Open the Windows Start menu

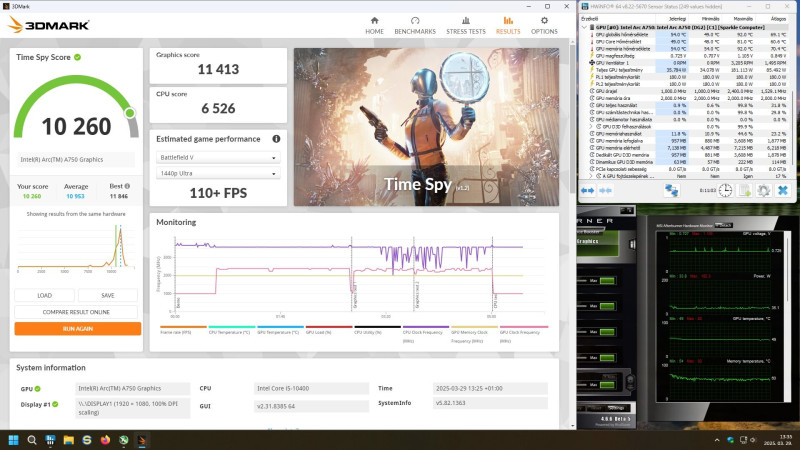[14, 440]
